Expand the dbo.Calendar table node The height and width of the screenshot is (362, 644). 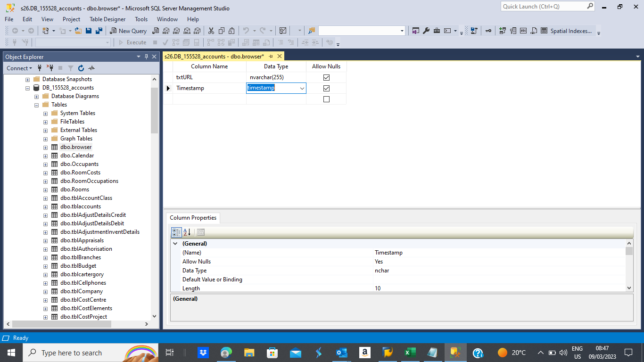coord(45,156)
